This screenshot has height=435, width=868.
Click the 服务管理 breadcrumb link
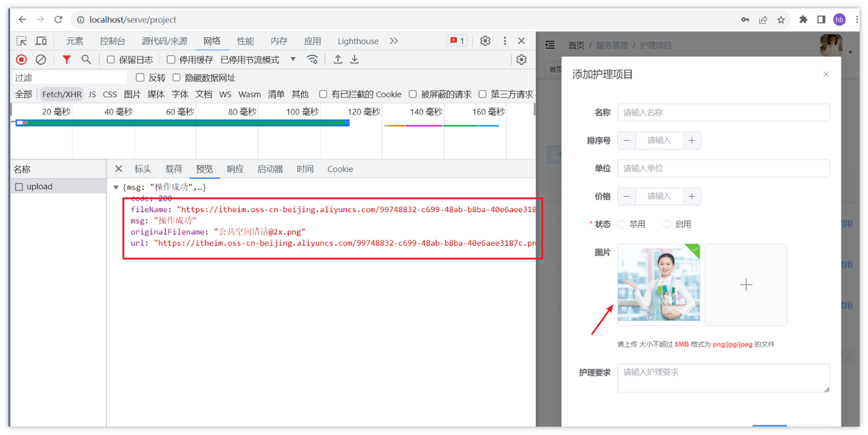[612, 45]
